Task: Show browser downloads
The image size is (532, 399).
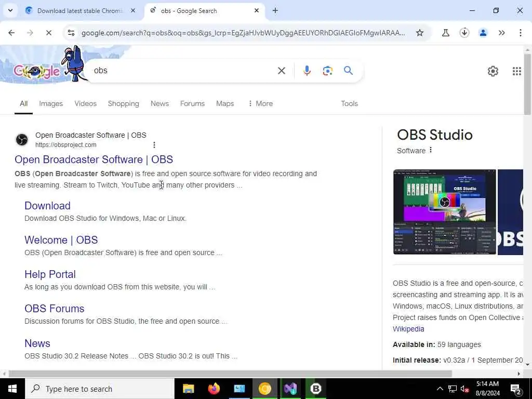Action: [464, 33]
